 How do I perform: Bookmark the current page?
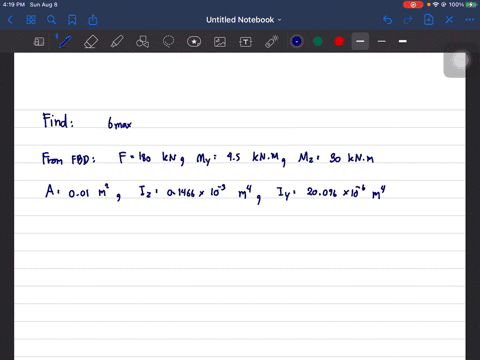(72, 20)
